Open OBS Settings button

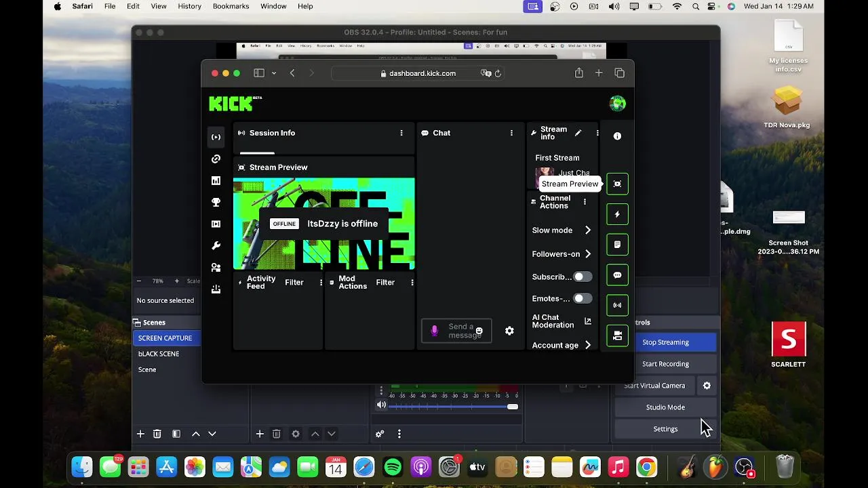tap(665, 429)
